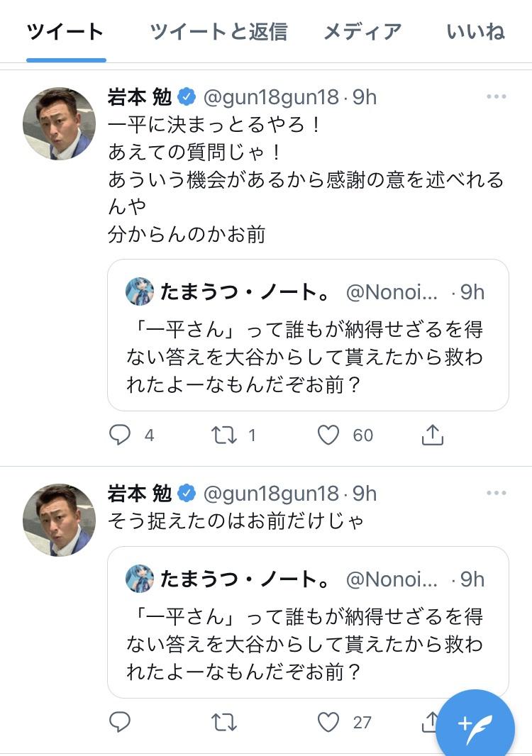The height and width of the screenshot is (756, 532).
Task: Tap the compose new tweet button
Action: pyautogui.click(x=475, y=723)
